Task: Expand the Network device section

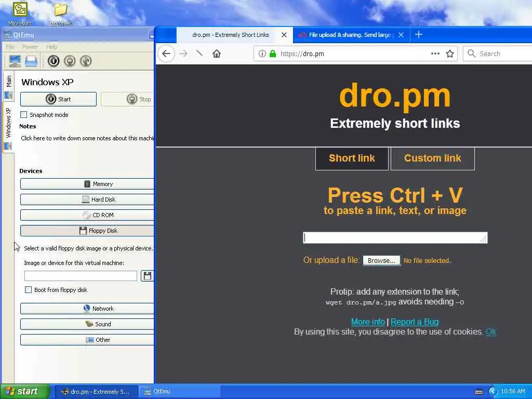Action: pyautogui.click(x=87, y=309)
